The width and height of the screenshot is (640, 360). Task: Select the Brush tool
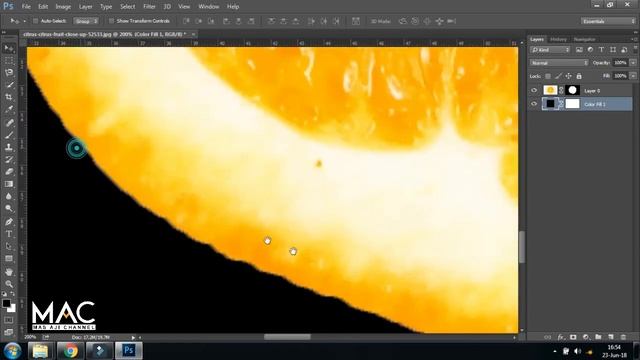(x=9, y=135)
